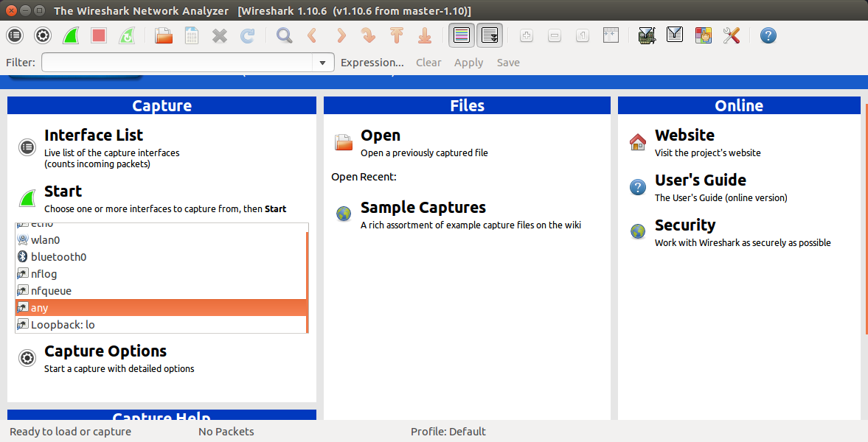This screenshot has height=442, width=868.
Task: Click the Website house icon
Action: pyautogui.click(x=638, y=142)
